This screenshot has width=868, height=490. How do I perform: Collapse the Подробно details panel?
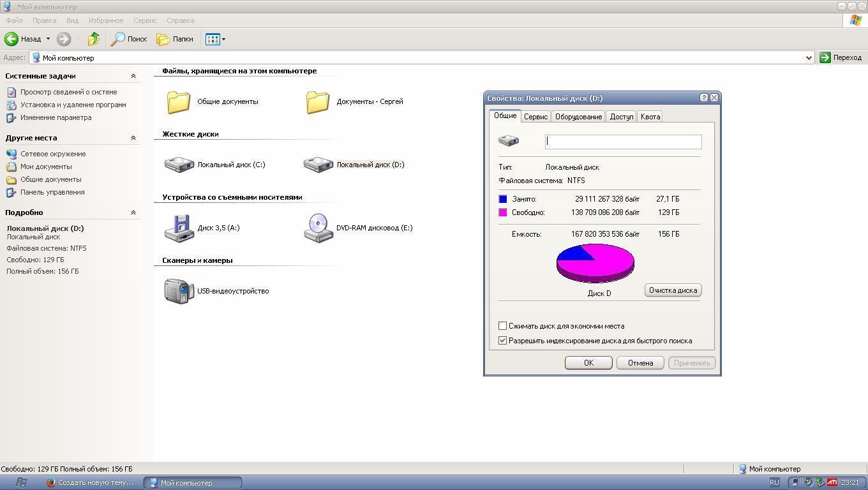click(x=133, y=212)
